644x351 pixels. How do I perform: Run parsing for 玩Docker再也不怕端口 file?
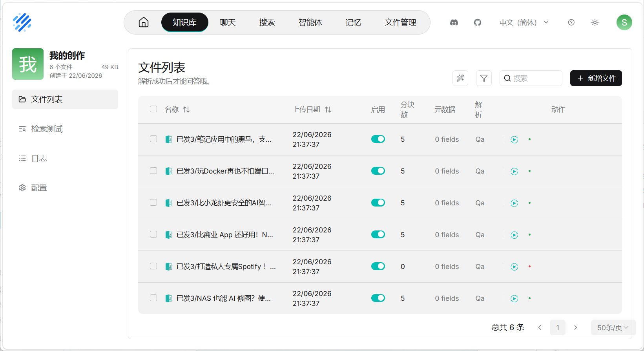(514, 171)
